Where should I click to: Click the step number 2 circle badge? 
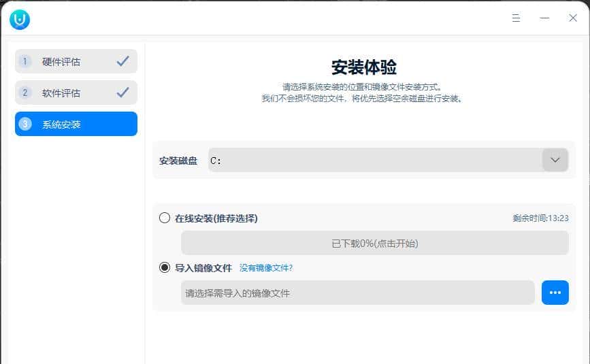click(25, 93)
